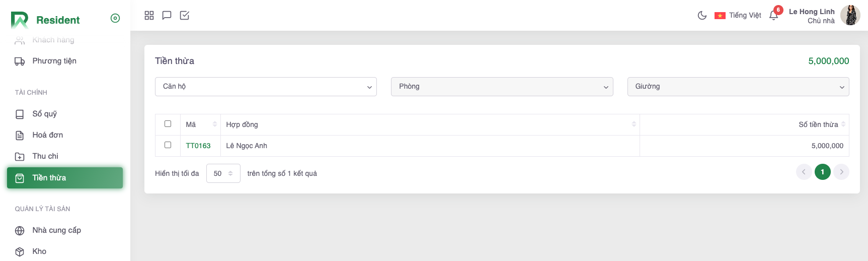
Task: Open the chat message icon
Action: click(x=167, y=16)
